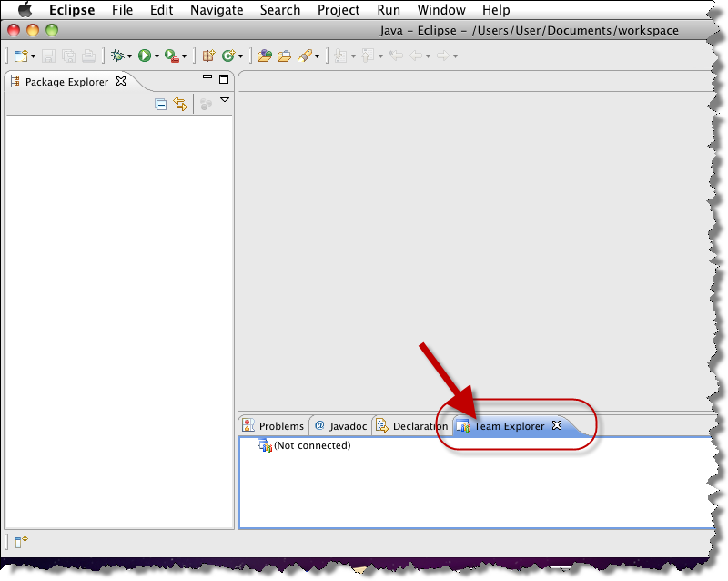Viewport: 728px width, 581px height.
Task: Close the Team Explorer tab
Action: click(557, 425)
